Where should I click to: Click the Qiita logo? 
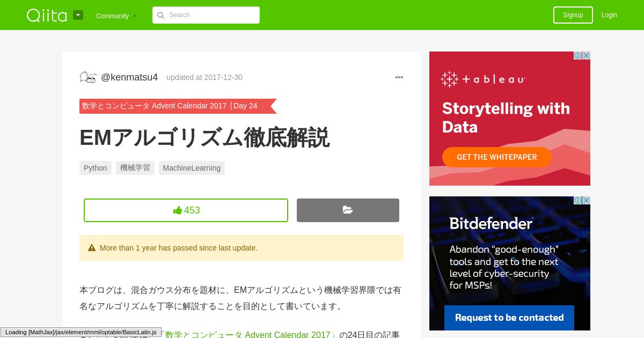(x=47, y=15)
